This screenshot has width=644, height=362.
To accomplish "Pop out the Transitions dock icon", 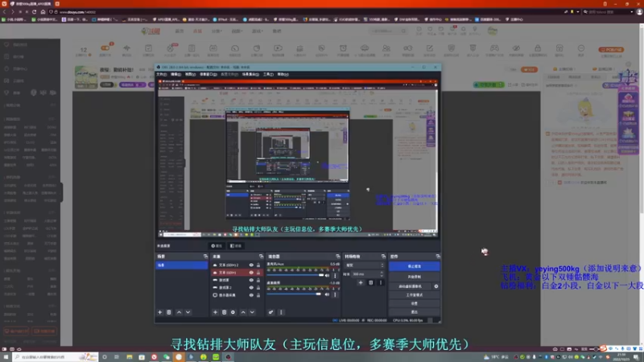I will [383, 257].
